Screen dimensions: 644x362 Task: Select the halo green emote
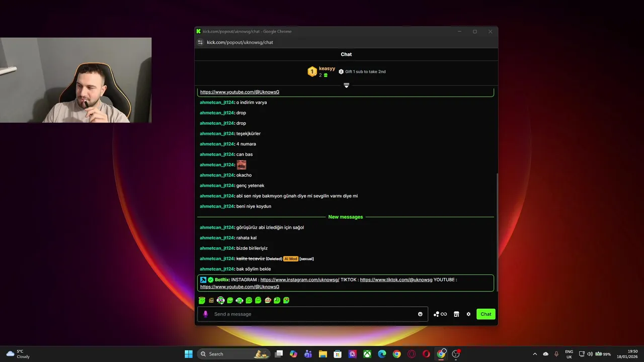pos(202,300)
